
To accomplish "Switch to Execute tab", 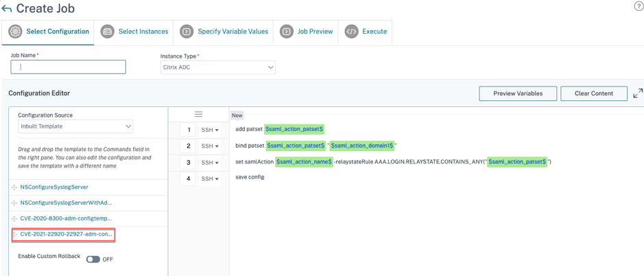I will (365, 32).
